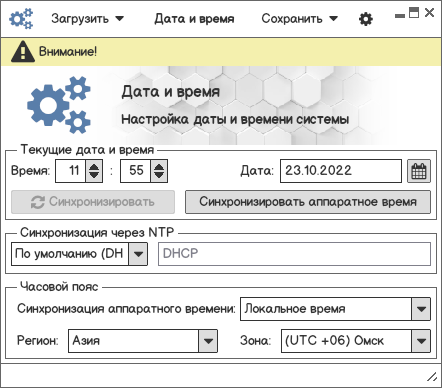
Task: Decrease the minutes value with down arrow
Action: [x=159, y=176]
